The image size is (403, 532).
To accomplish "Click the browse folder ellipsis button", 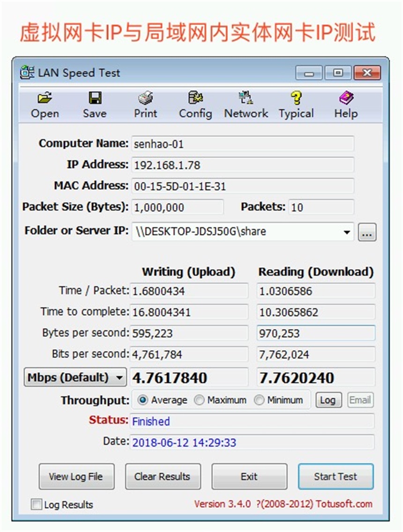I will (x=367, y=232).
